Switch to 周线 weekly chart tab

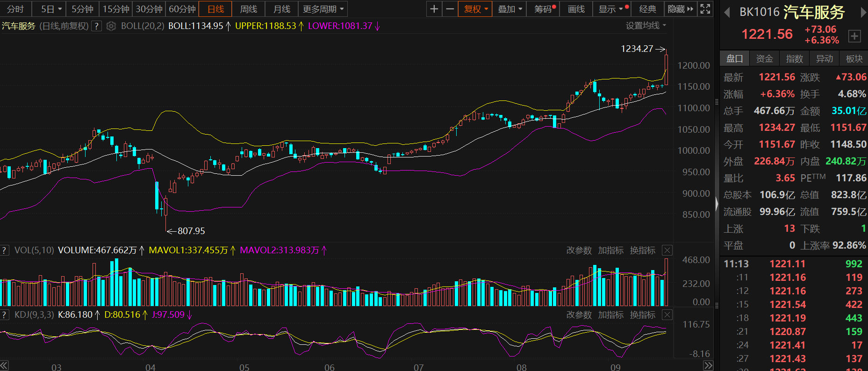(248, 9)
